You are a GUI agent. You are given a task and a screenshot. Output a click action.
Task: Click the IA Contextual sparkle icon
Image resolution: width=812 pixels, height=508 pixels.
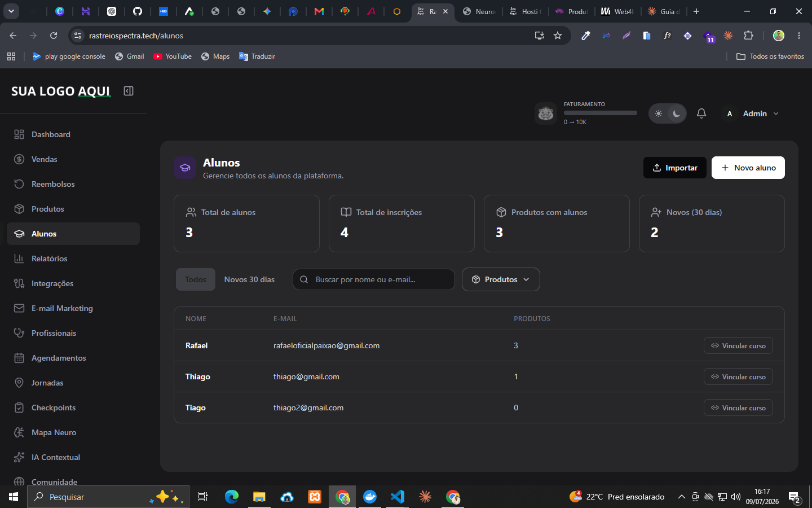(19, 457)
